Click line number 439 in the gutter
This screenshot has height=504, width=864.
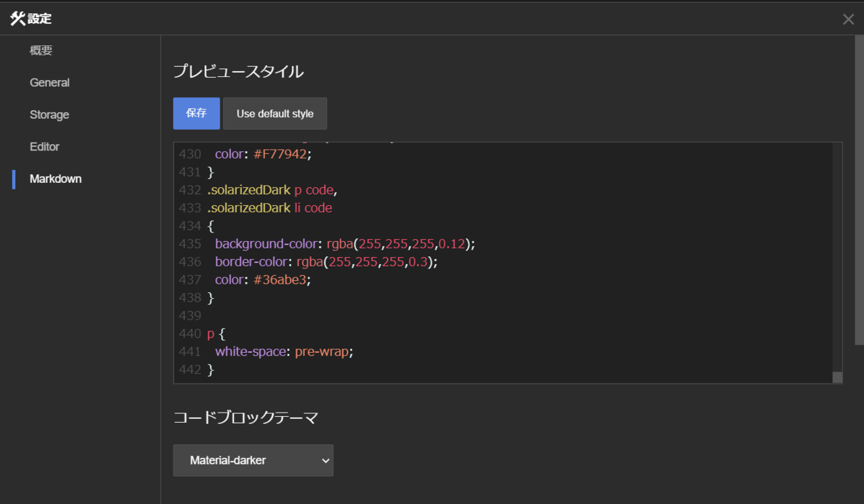tap(189, 315)
